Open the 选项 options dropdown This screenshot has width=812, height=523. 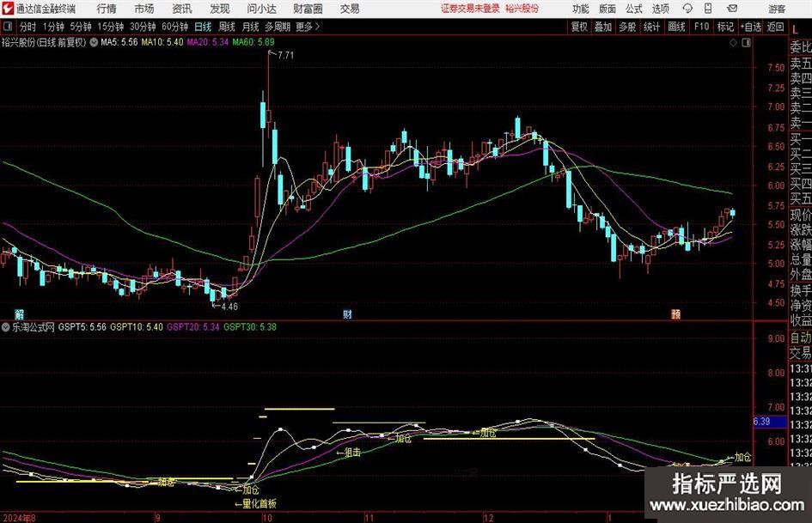tap(660, 9)
